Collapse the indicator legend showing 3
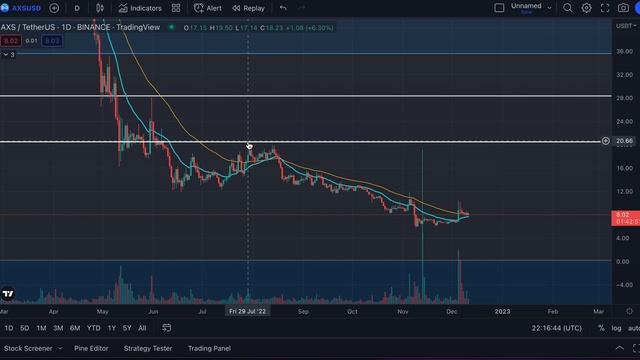The width and height of the screenshot is (640, 360). pyautogui.click(x=8, y=54)
